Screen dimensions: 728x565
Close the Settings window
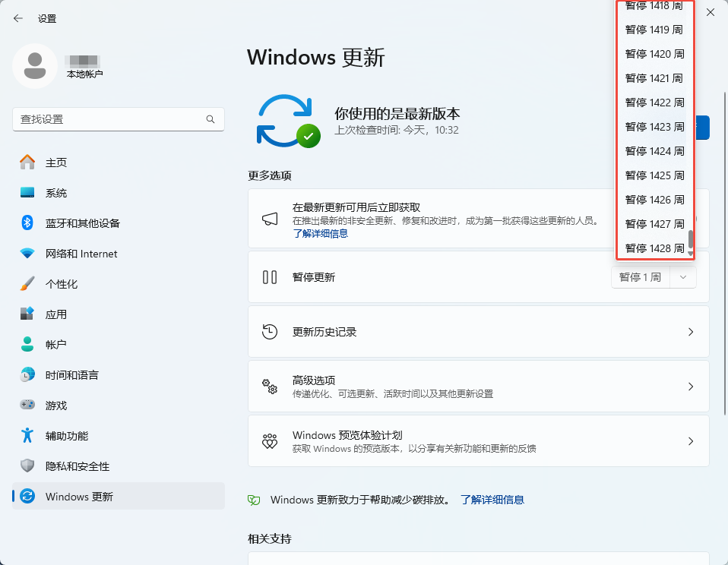point(711,12)
